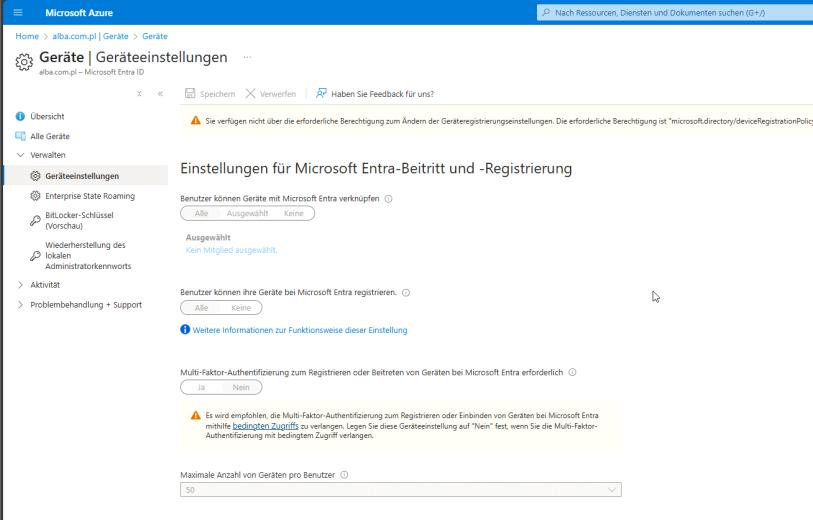813x520 pixels.
Task: Select Alle for device registration setting
Action: click(201, 307)
